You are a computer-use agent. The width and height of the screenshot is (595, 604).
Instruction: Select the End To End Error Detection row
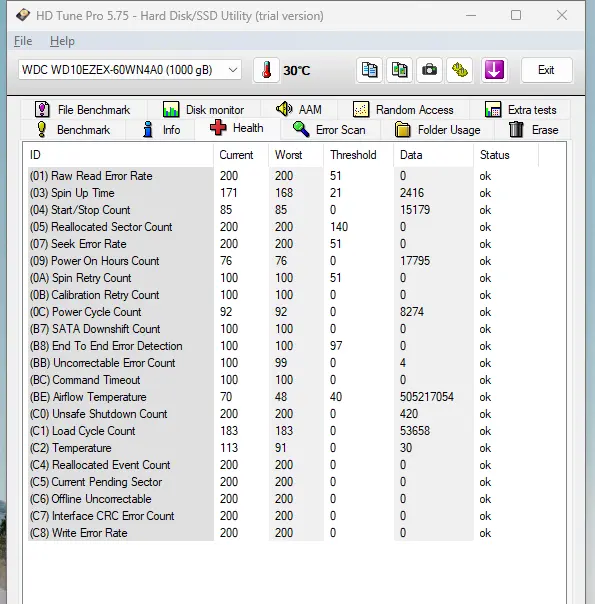[x=283, y=346]
